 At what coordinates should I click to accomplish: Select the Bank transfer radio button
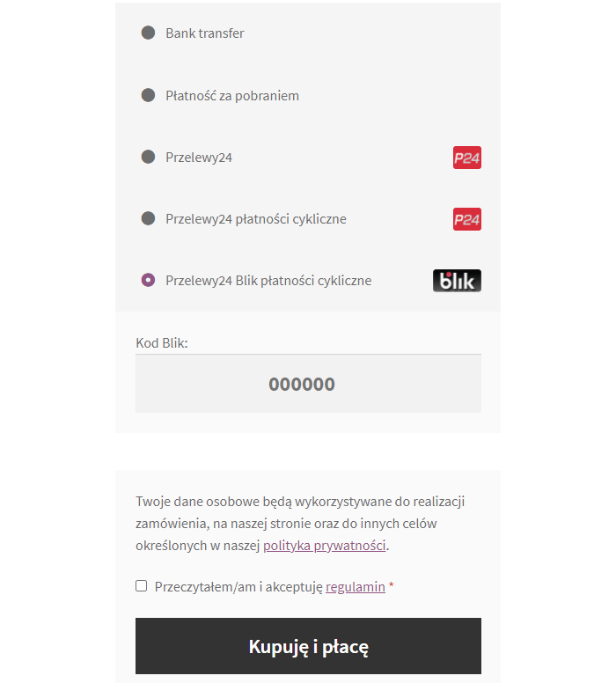coord(148,33)
